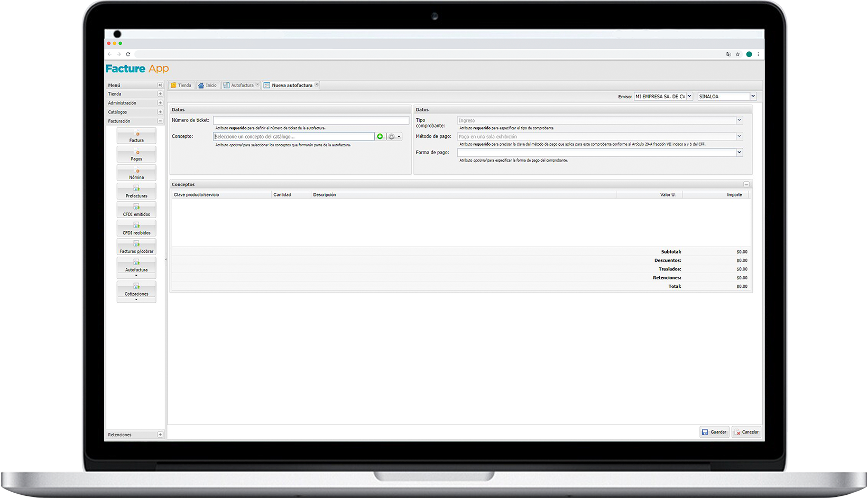Click the Número de ticket input field
Image resolution: width=868 pixels, height=498 pixels.
pyautogui.click(x=311, y=120)
